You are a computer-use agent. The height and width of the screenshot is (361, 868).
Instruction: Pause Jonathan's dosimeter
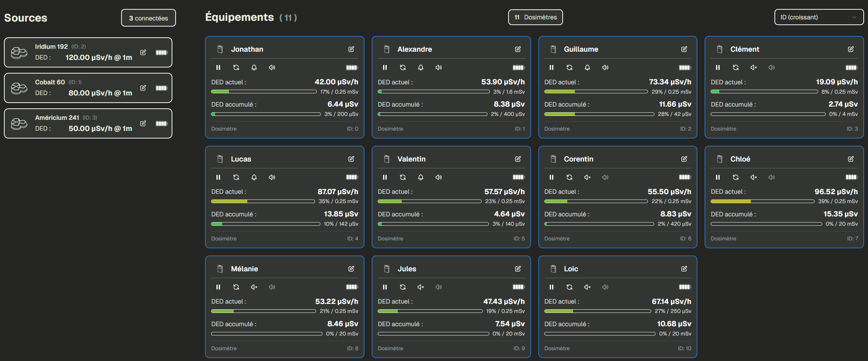tap(218, 67)
